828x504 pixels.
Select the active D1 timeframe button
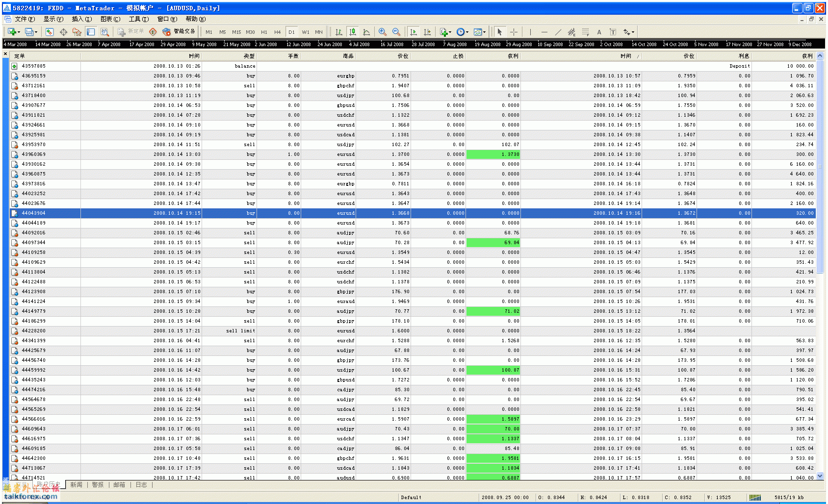pyautogui.click(x=291, y=32)
